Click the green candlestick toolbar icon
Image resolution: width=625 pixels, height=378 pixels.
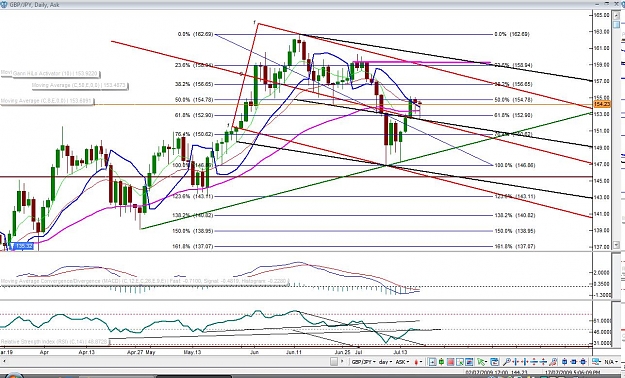441,362
